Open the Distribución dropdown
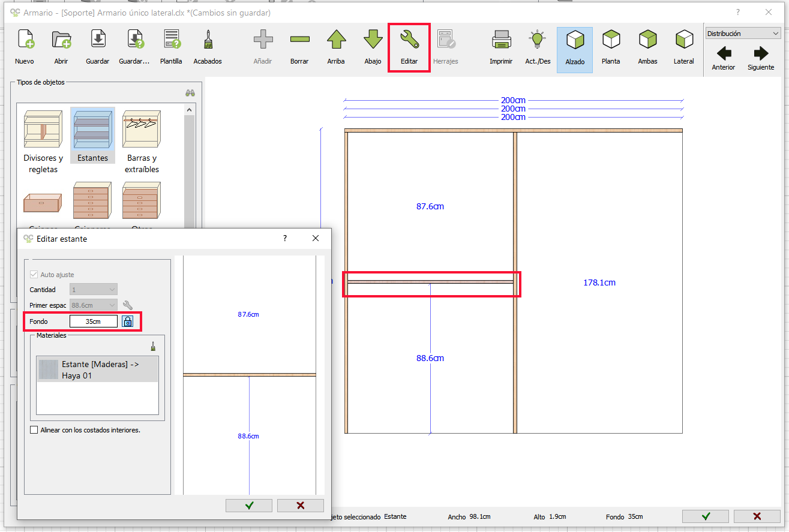The height and width of the screenshot is (532, 789). click(743, 34)
